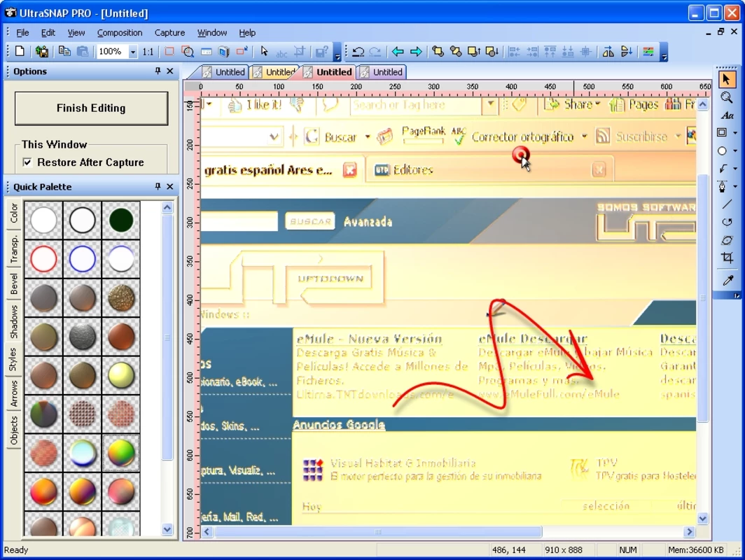Select the Zoom magnifier tool in right toolbar
745x560 pixels.
coord(726,97)
